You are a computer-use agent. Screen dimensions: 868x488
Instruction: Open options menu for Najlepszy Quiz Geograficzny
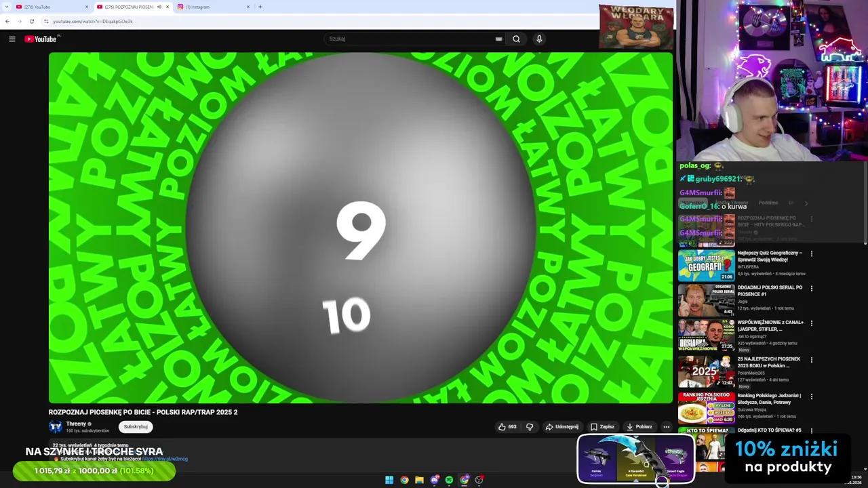point(812,254)
